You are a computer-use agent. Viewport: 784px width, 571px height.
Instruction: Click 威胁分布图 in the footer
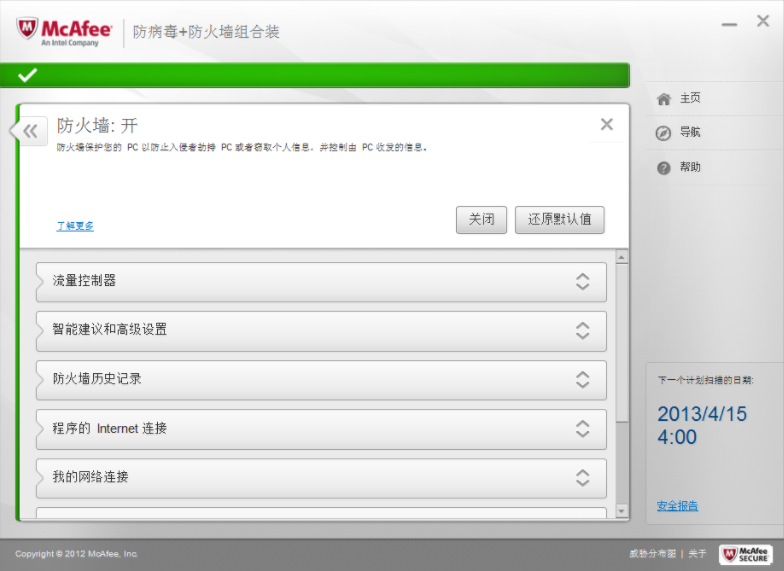[652, 554]
